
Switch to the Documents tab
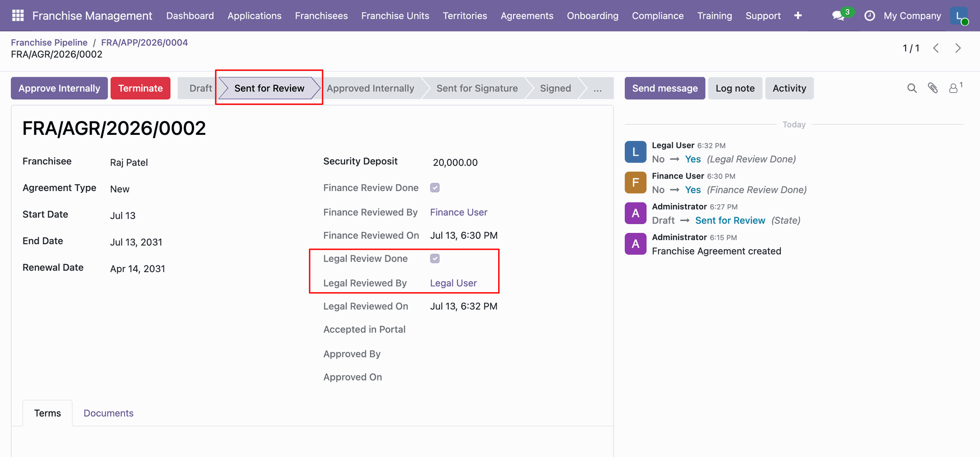[x=108, y=413]
